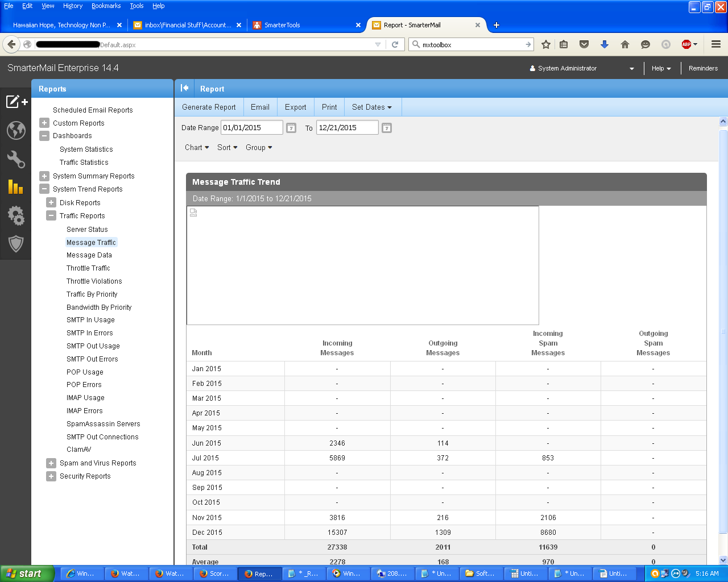Screen dimensions: 728x582
Task: Open the Tools menu
Action: click(x=136, y=6)
